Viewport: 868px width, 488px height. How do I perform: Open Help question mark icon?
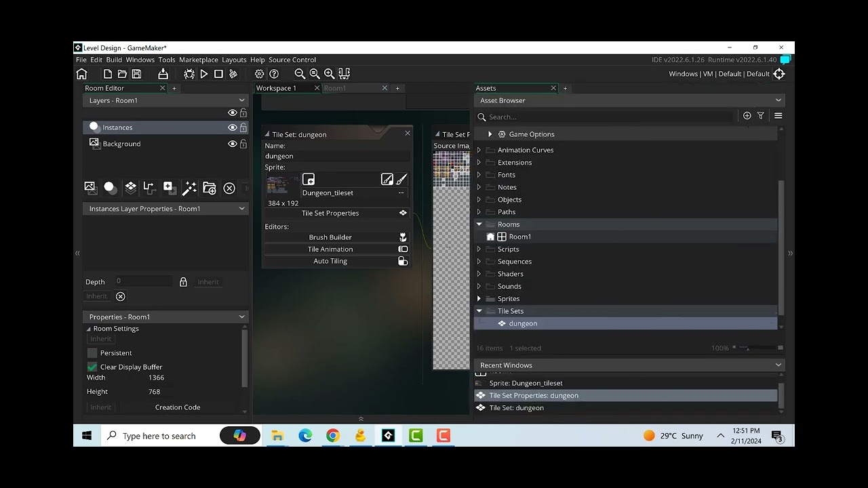[x=274, y=74]
